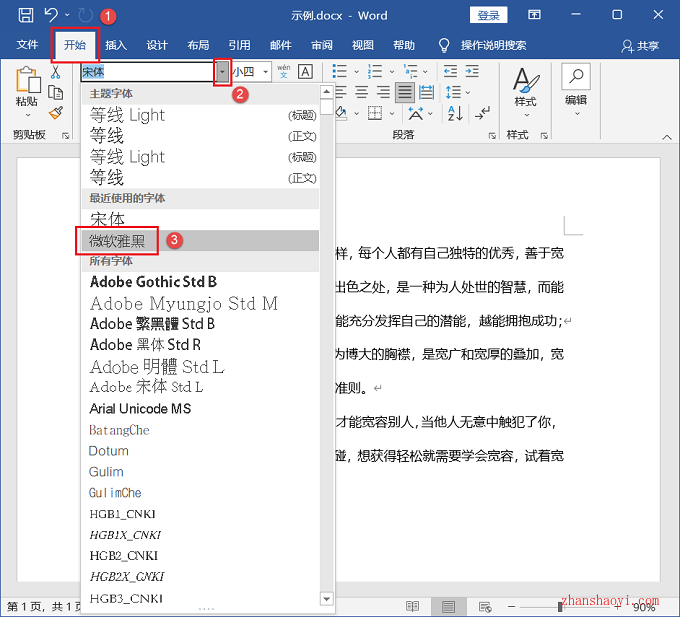Click the zoom out minus button
680x617 pixels.
(512, 607)
